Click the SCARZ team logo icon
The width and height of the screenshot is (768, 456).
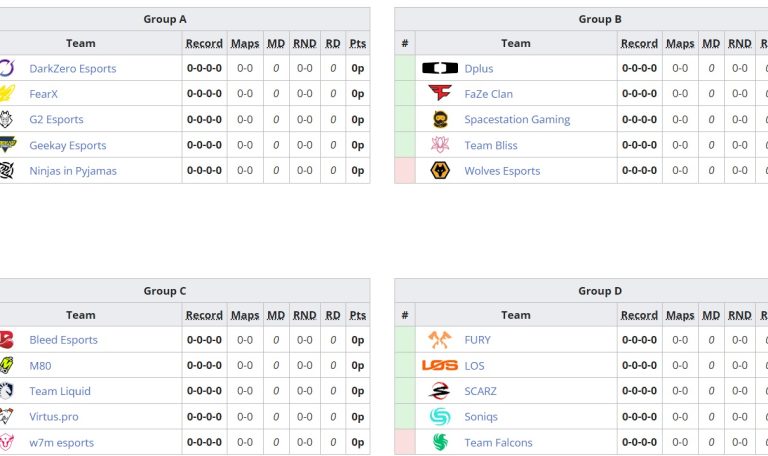(440, 391)
